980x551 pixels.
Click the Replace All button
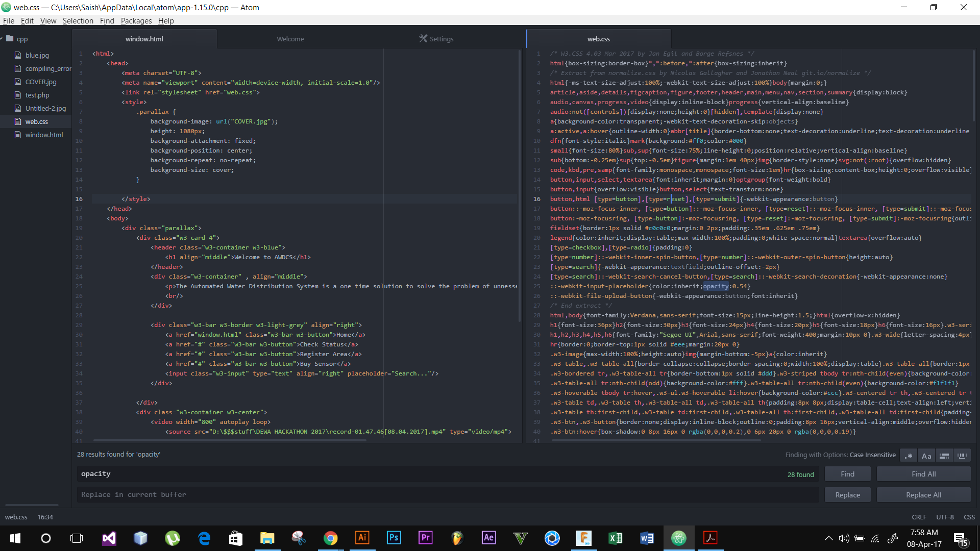pos(923,495)
